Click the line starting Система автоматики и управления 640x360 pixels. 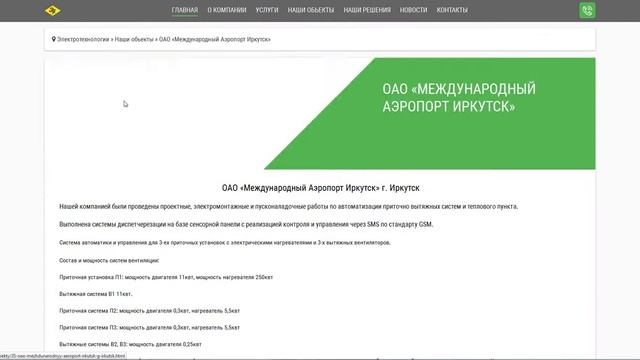point(225,243)
